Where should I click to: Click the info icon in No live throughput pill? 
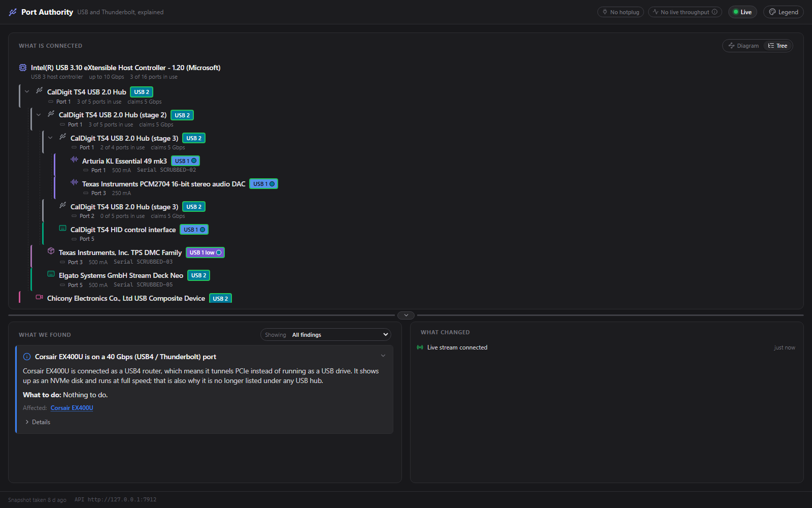(x=715, y=12)
